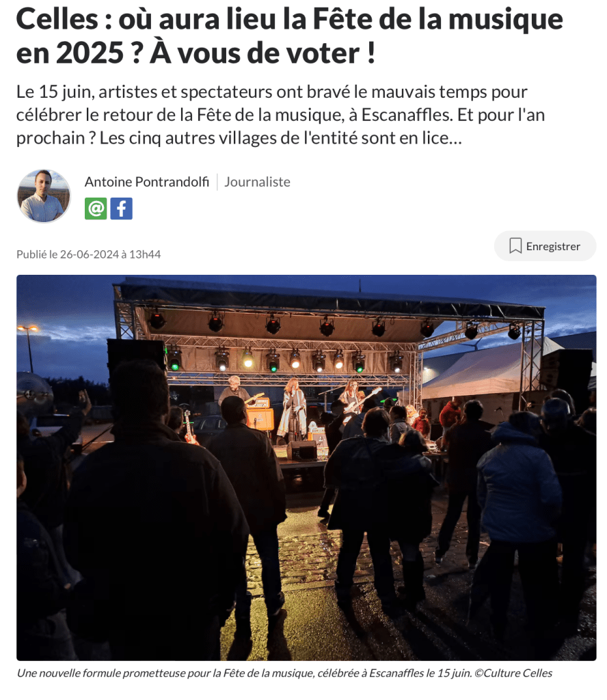Click the Journaliste label beside author
The width and height of the screenshot is (607, 700).
pyautogui.click(x=257, y=182)
